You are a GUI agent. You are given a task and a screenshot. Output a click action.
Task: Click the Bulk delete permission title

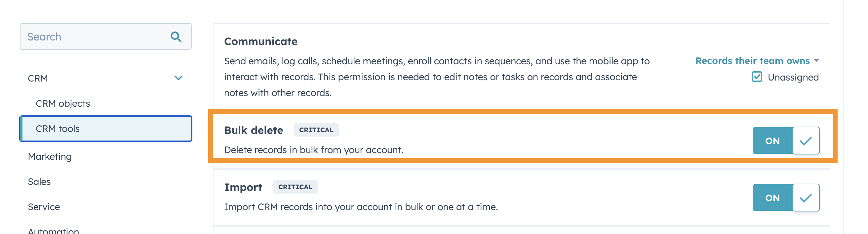point(253,130)
